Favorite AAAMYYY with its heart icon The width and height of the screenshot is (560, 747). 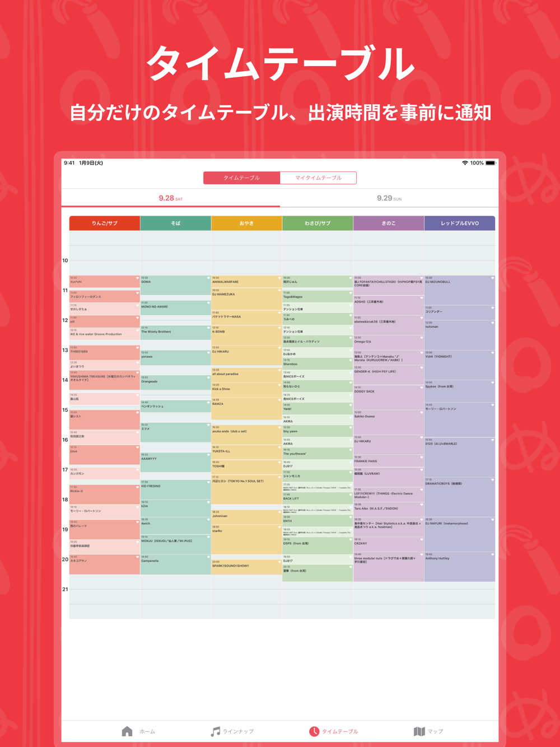click(x=208, y=455)
